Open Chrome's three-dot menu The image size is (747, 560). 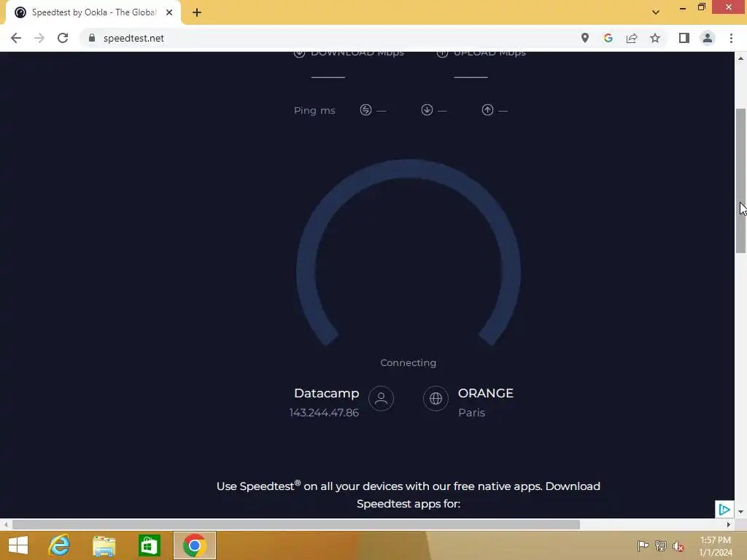pyautogui.click(x=731, y=38)
